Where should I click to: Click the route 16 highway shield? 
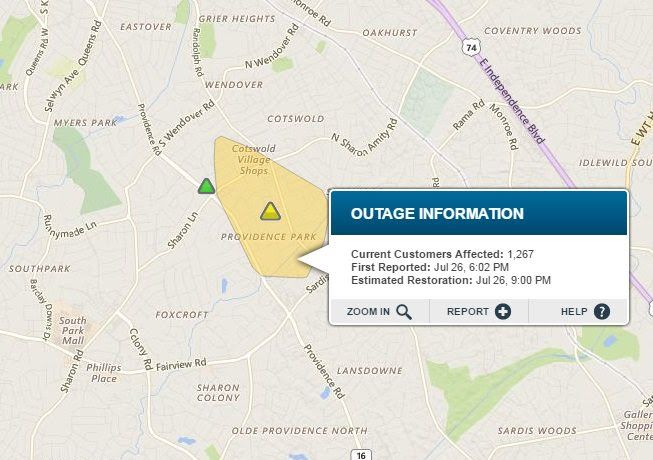point(361,455)
